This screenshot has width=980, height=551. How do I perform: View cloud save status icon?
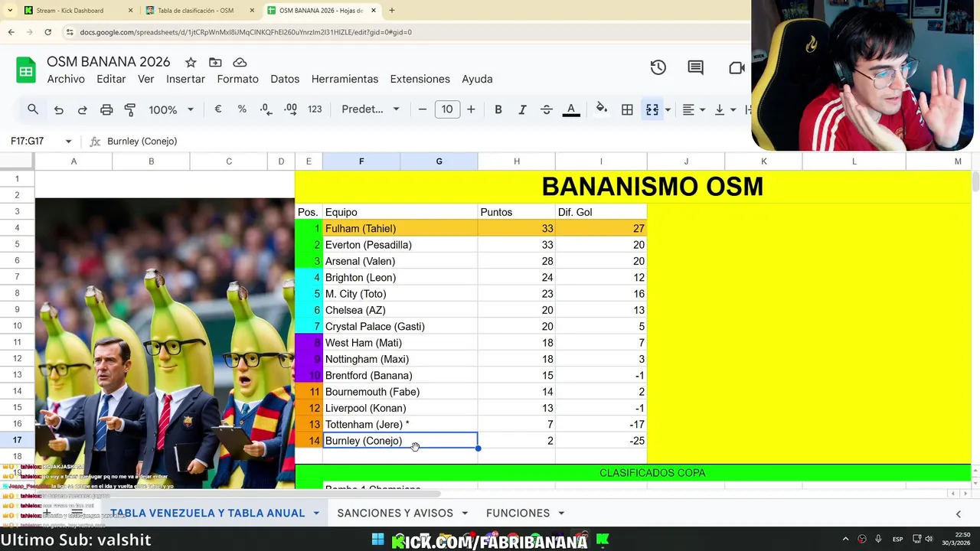(240, 62)
